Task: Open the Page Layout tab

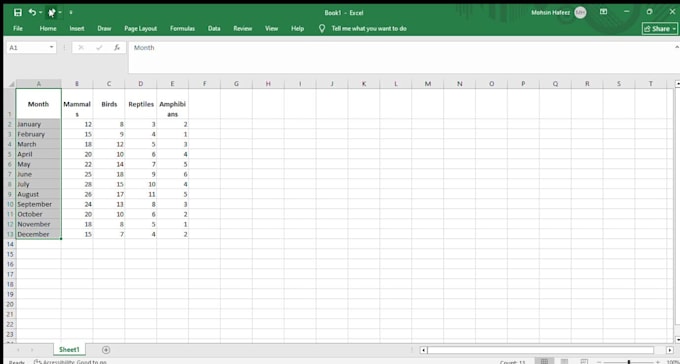Action: tap(141, 29)
